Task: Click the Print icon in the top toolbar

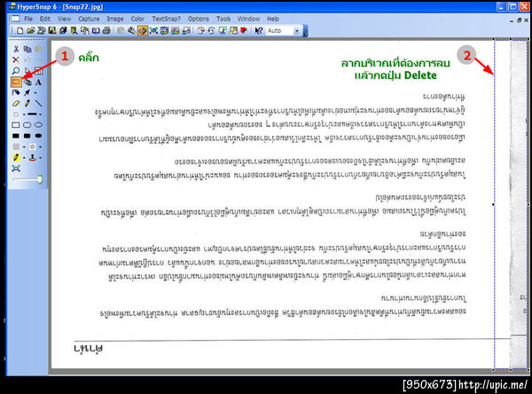Action: pyautogui.click(x=106, y=31)
